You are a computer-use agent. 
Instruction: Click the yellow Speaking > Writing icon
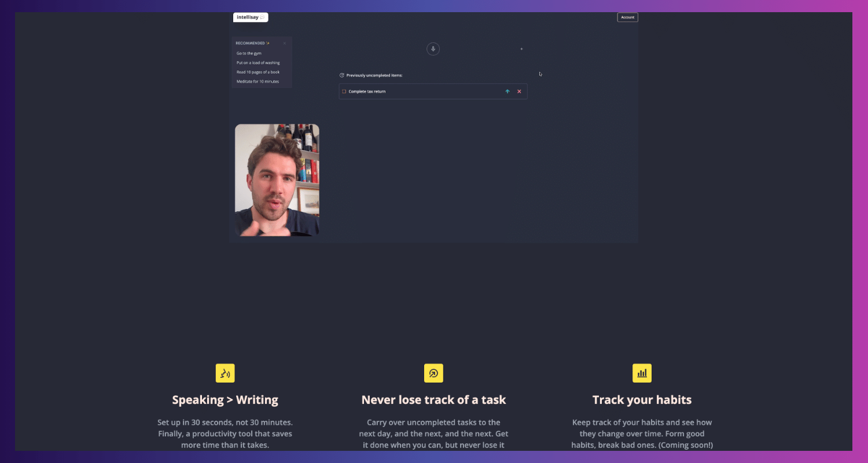(225, 373)
